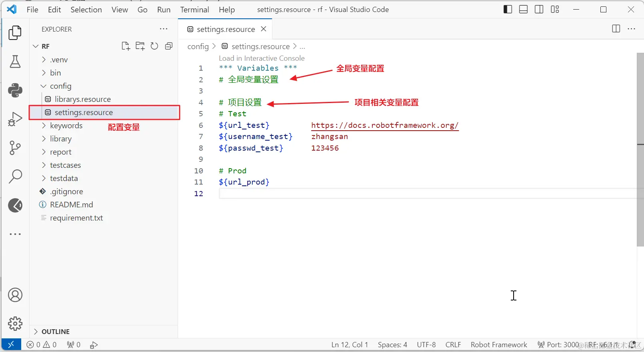Select language mode Robot Framework
Screen dimensions: 644x352
(x=499, y=345)
